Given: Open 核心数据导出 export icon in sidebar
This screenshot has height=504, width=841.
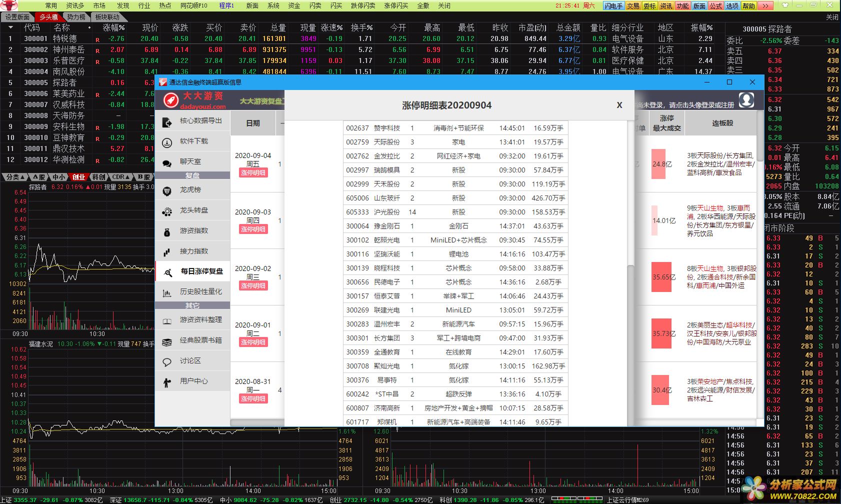Looking at the screenshot, I should 167,122.
